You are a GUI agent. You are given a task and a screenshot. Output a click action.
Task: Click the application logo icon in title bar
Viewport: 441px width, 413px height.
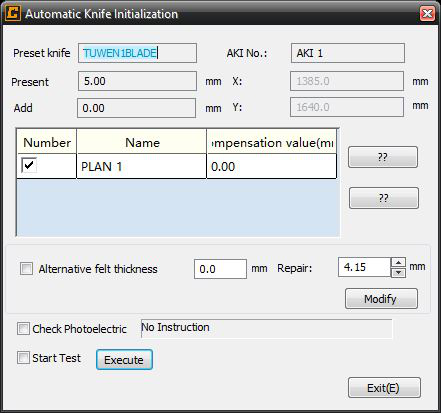pos(13,13)
